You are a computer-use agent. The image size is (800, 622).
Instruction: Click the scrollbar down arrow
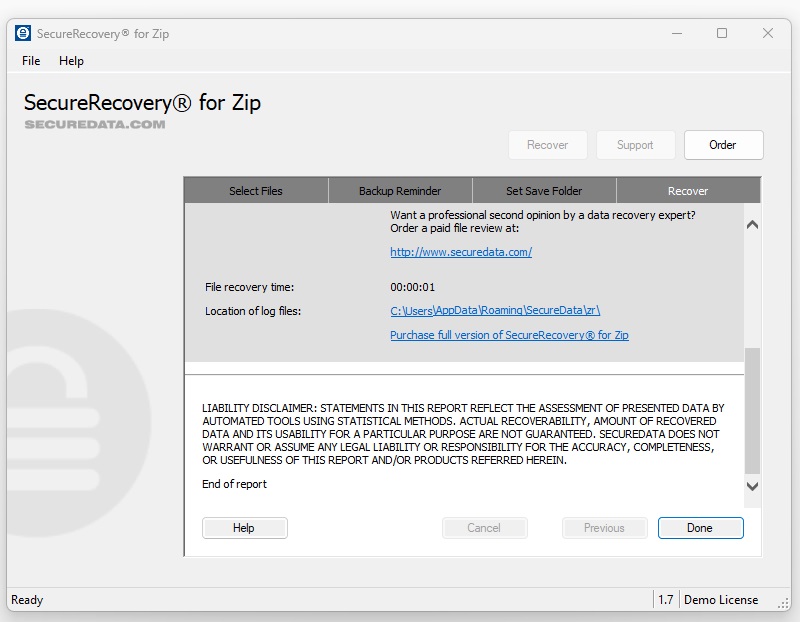[x=753, y=487]
